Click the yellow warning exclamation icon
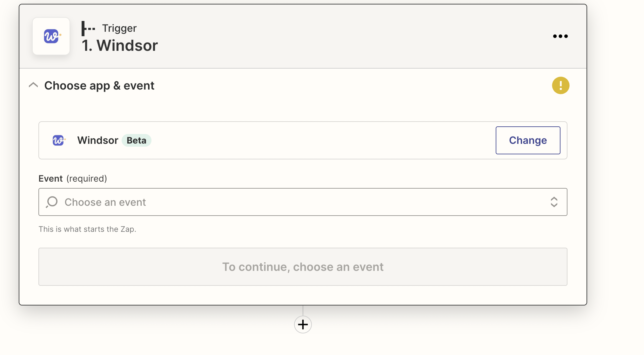This screenshot has height=355, width=644. pos(560,85)
